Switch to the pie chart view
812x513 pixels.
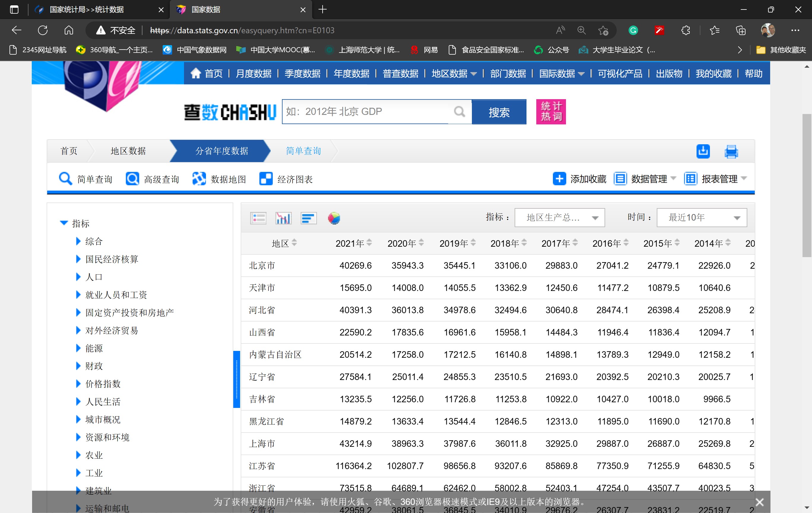[334, 218]
